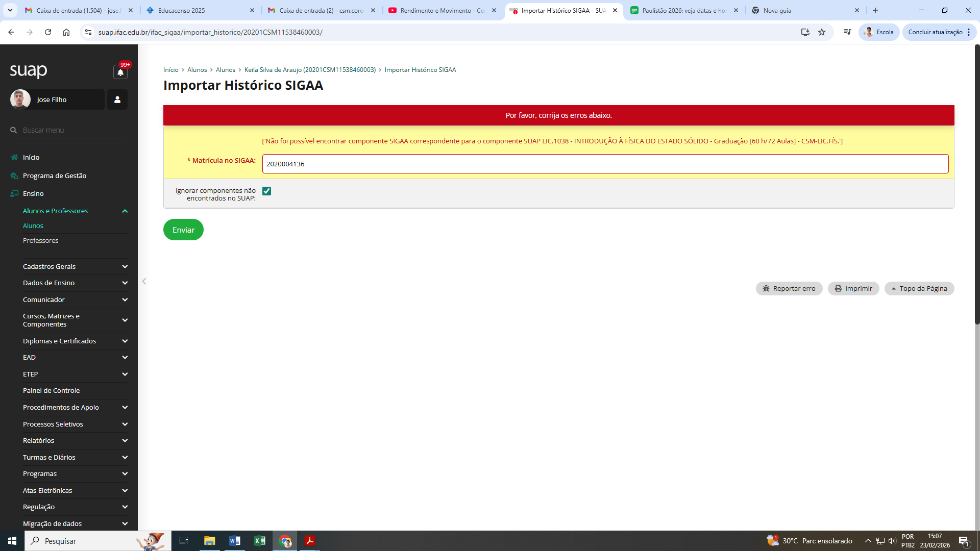The height and width of the screenshot is (551, 980).
Task: Click the browser reload icon
Action: (x=48, y=32)
